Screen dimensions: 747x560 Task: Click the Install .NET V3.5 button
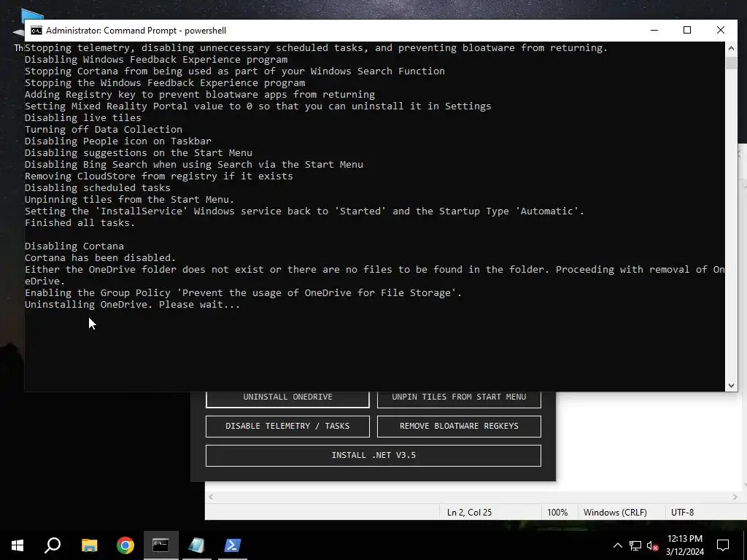coord(373,455)
